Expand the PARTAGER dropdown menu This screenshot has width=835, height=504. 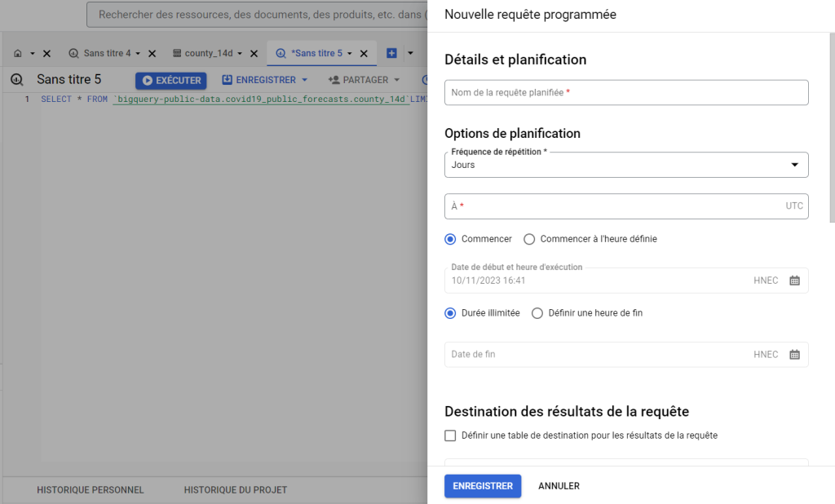point(396,80)
